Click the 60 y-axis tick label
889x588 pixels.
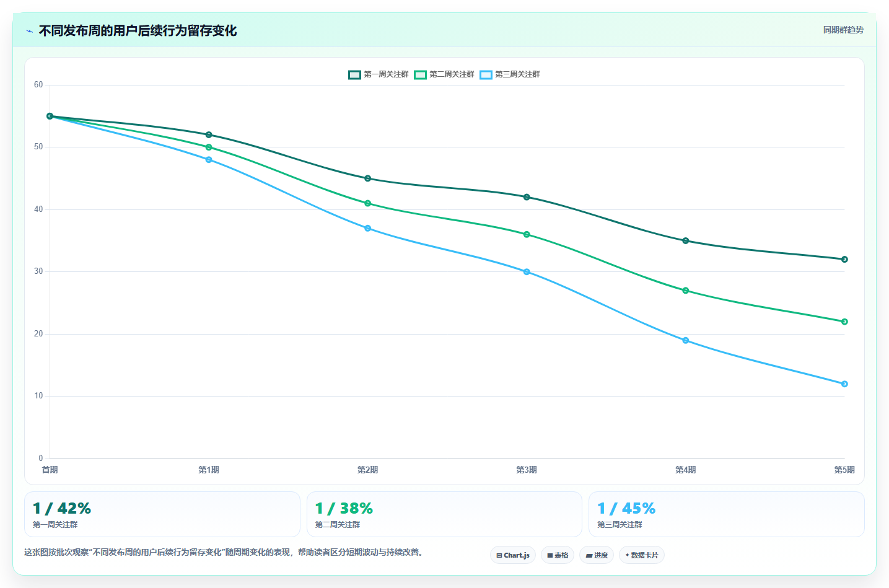(38, 85)
